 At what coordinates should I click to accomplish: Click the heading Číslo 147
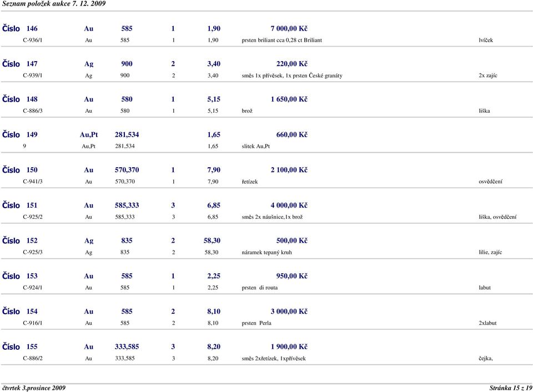(x=20, y=64)
